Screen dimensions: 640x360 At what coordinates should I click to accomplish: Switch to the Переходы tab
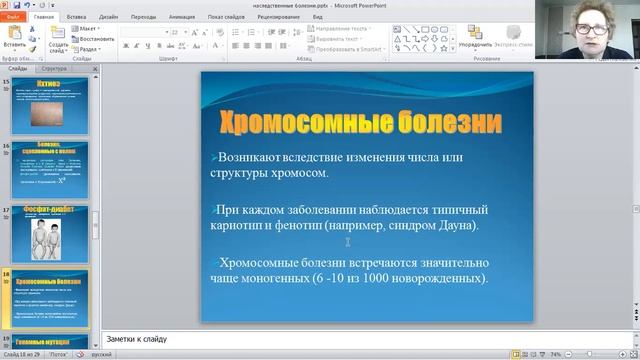(143, 17)
